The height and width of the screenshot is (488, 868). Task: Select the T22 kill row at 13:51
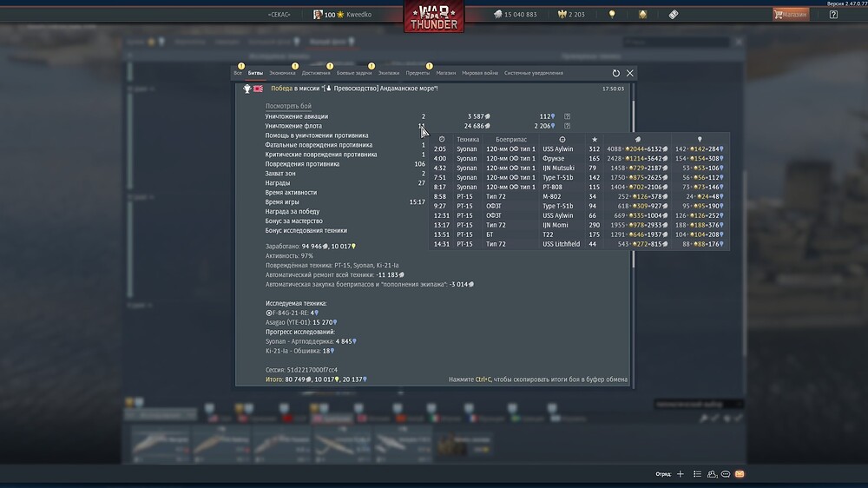coord(578,234)
